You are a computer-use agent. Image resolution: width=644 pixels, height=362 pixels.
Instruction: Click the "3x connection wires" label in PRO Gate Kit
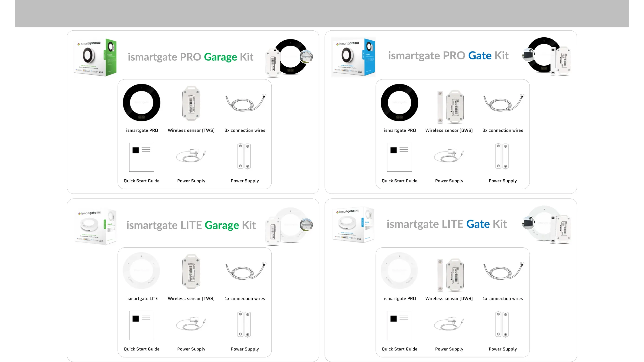click(x=502, y=130)
